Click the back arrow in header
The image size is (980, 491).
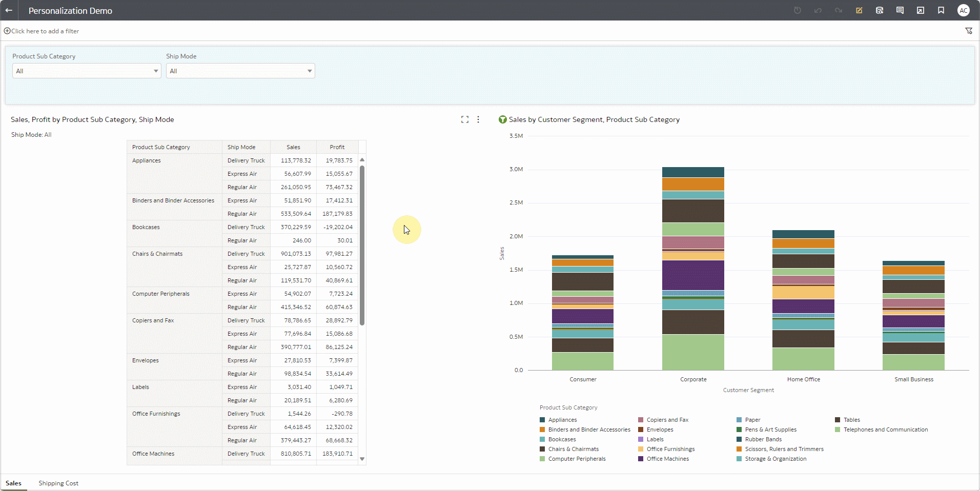pos(9,10)
